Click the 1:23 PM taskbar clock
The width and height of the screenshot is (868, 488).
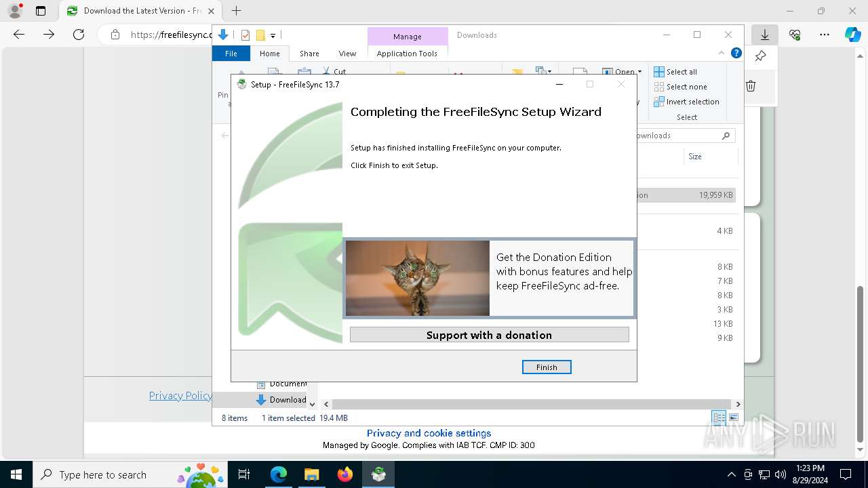pos(810,474)
